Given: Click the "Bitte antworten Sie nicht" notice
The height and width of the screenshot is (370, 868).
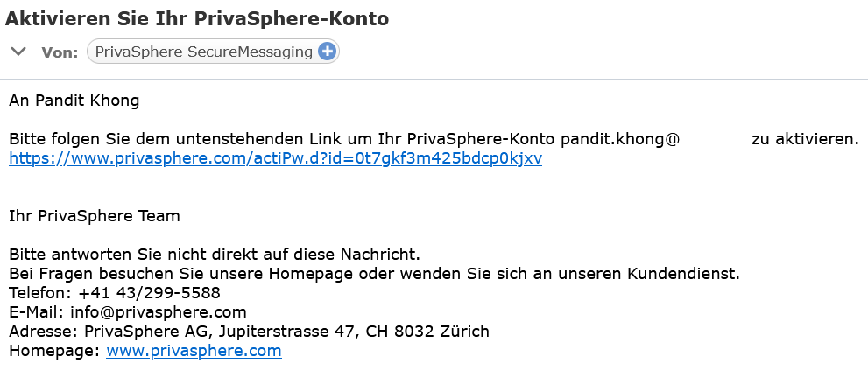Looking at the screenshot, I should click(x=215, y=255).
